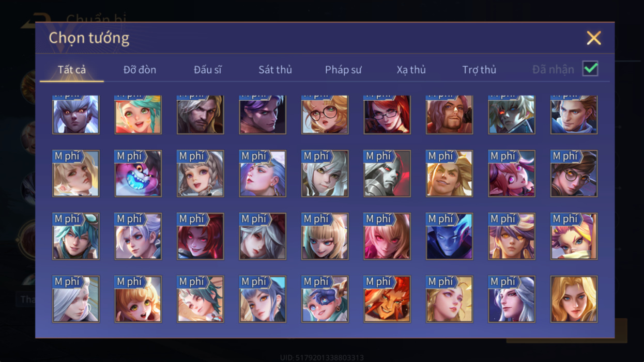Image resolution: width=644 pixels, height=362 pixels.
Task: Filter heroes by Pháp sư tab
Action: pyautogui.click(x=343, y=70)
